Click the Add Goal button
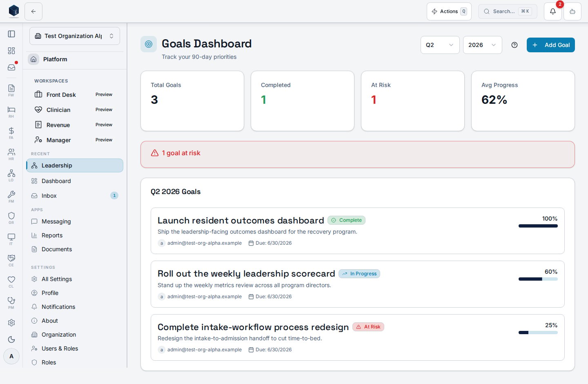This screenshot has height=384, width=588. click(551, 45)
